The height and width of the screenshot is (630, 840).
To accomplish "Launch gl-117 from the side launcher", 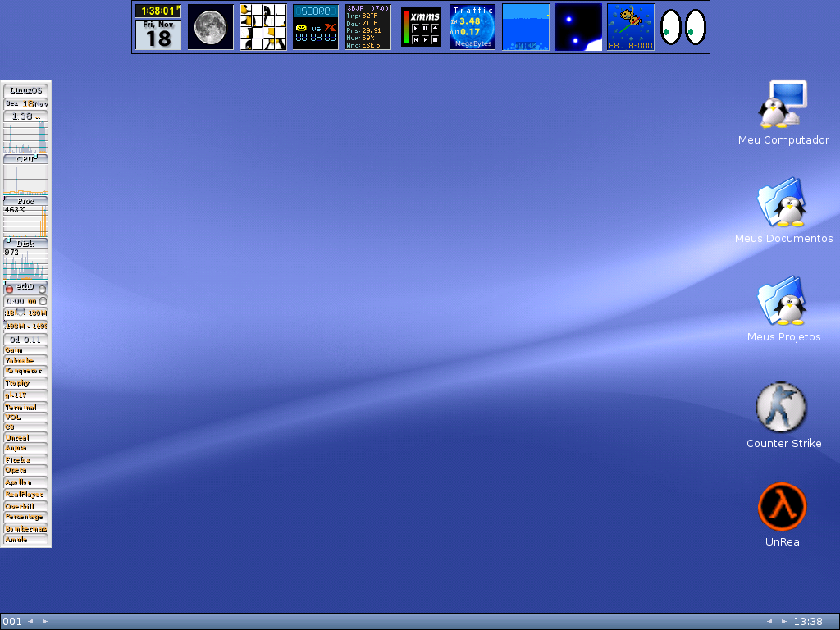I will click(25, 395).
